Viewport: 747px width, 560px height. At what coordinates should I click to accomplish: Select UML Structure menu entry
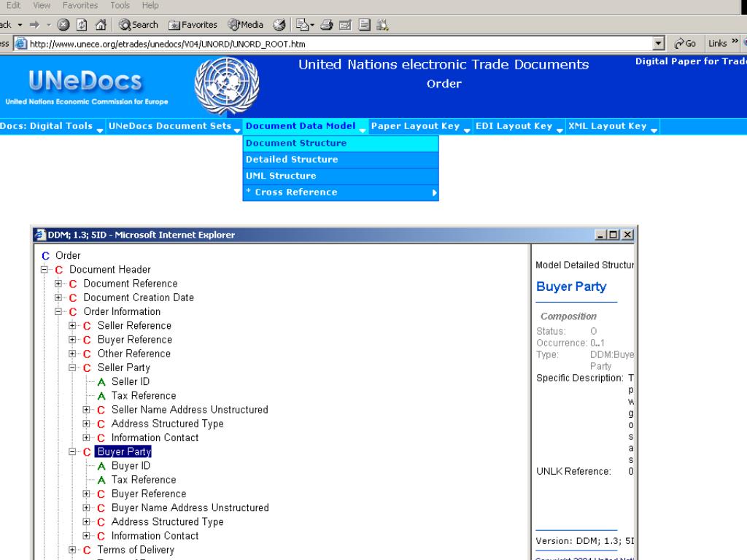tap(341, 176)
